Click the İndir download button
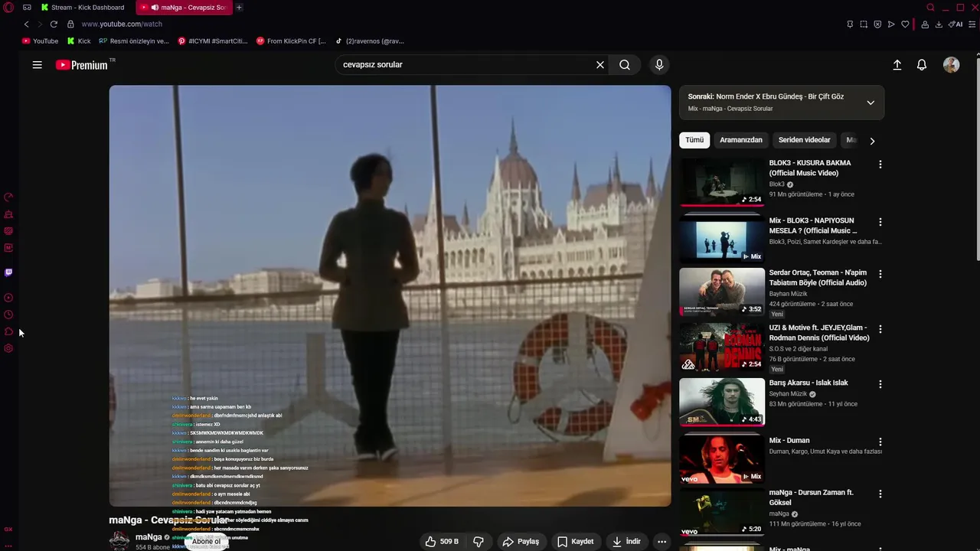 pos(626,541)
